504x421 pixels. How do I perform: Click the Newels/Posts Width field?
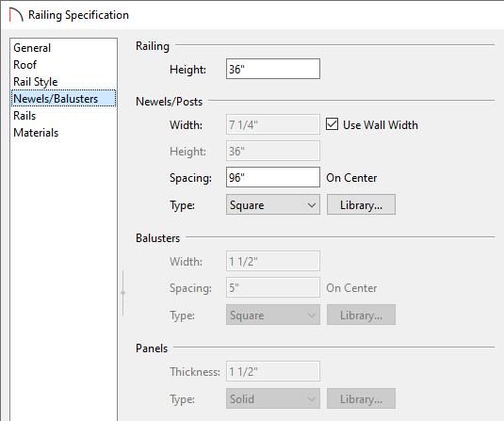pyautogui.click(x=273, y=124)
